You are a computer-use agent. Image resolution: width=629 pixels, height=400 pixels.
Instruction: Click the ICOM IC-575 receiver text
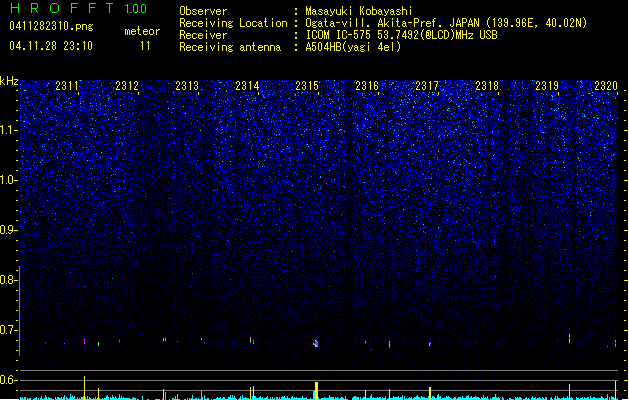click(x=401, y=35)
